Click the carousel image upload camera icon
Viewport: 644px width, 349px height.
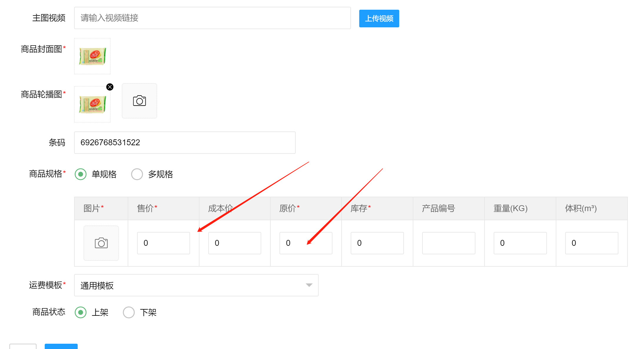pyautogui.click(x=140, y=101)
